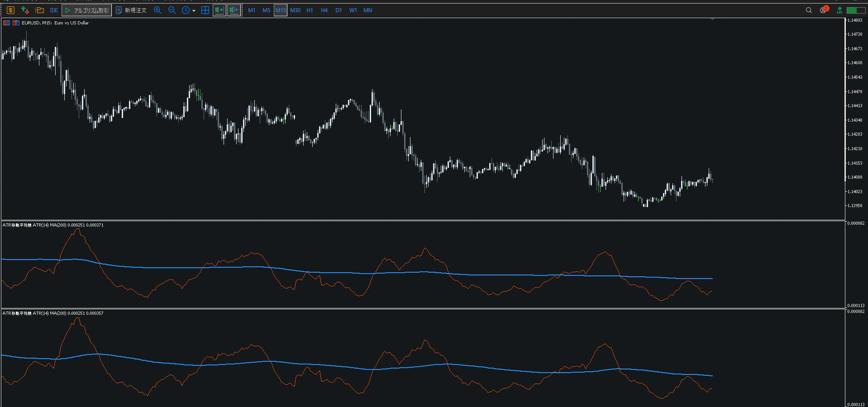Select the MN monthly timeframe
Image resolution: width=868 pixels, height=407 pixels.
(367, 10)
